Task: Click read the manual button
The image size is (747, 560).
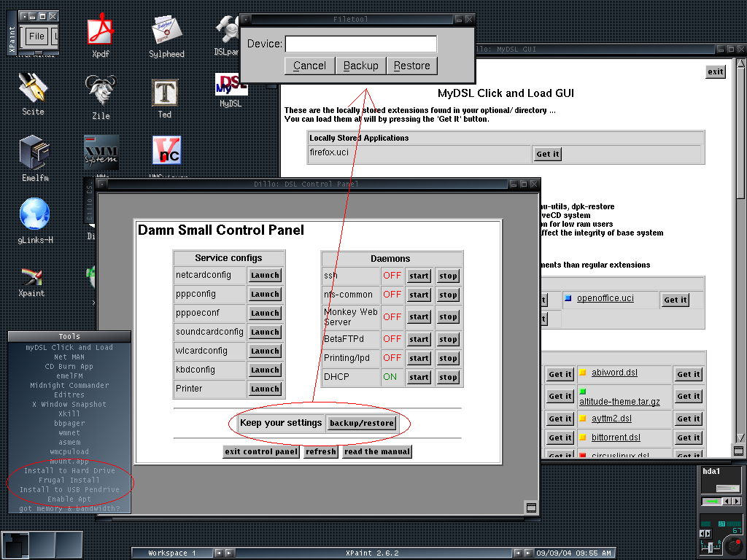Action: [377, 451]
